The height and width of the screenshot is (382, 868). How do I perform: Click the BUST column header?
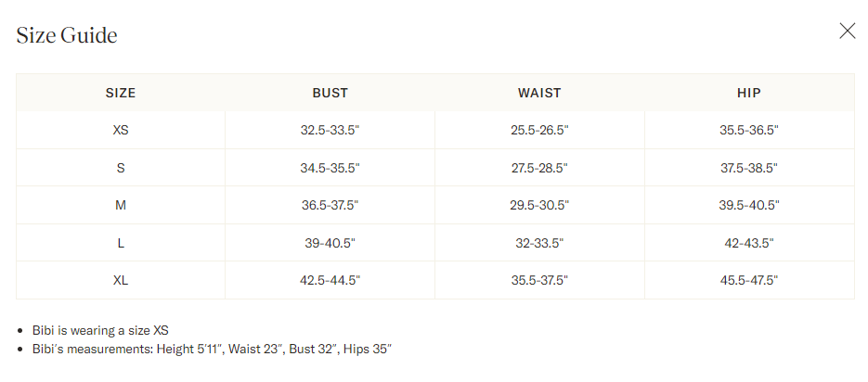tap(330, 93)
